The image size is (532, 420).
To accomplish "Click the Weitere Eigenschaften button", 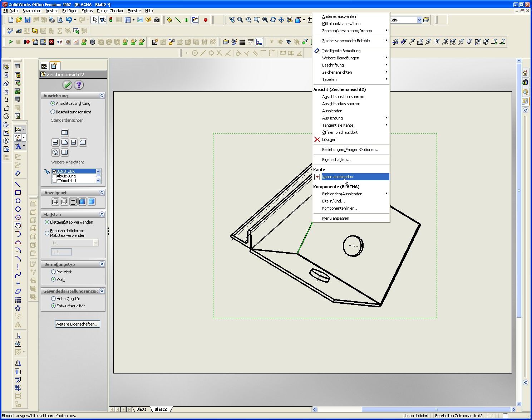I will tap(77, 324).
